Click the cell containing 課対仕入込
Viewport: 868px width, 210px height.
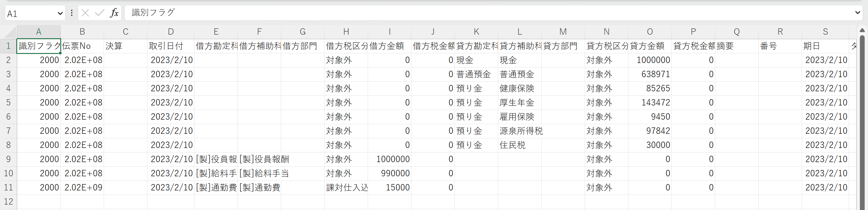click(x=346, y=188)
